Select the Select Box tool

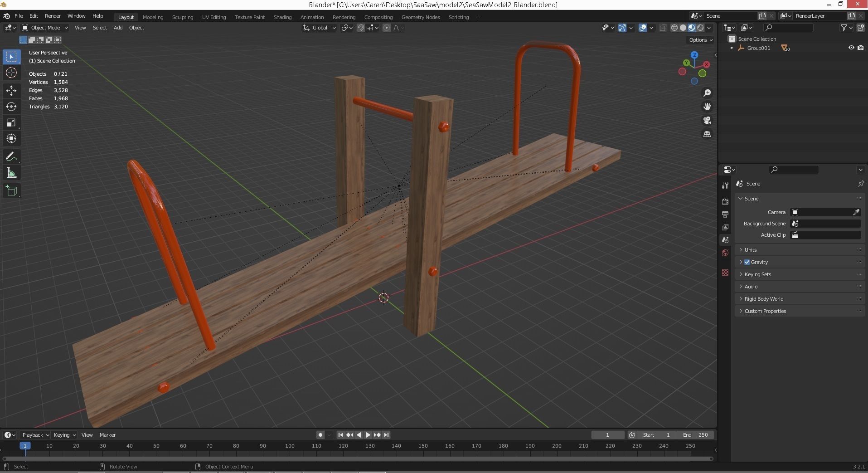(11, 57)
